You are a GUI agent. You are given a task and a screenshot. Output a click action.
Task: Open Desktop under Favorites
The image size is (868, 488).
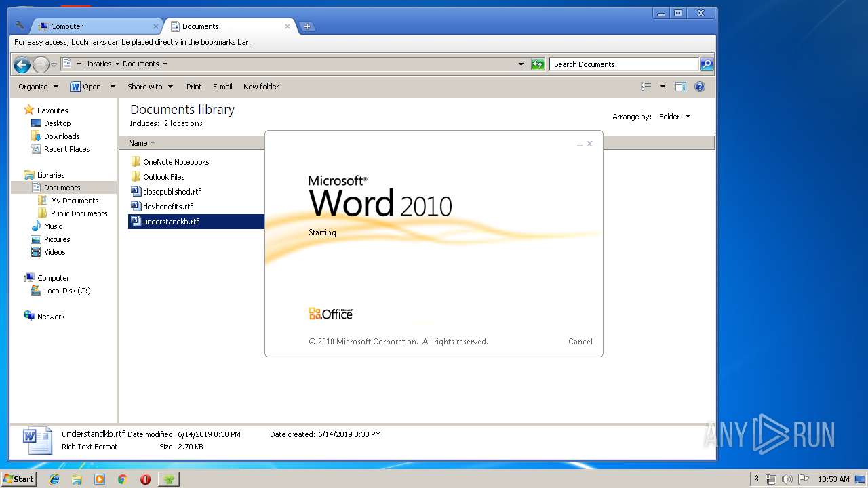(57, 123)
